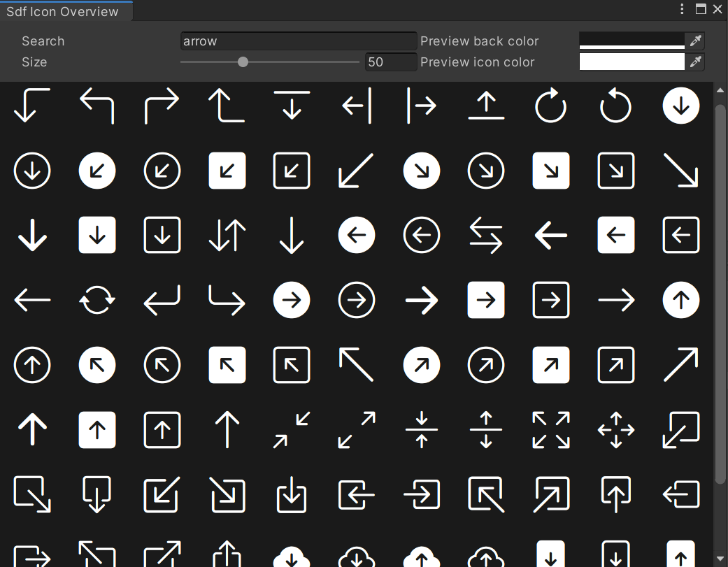Viewport: 728px width, 567px height.
Task: Click the Search field containing arrow
Action: point(299,41)
